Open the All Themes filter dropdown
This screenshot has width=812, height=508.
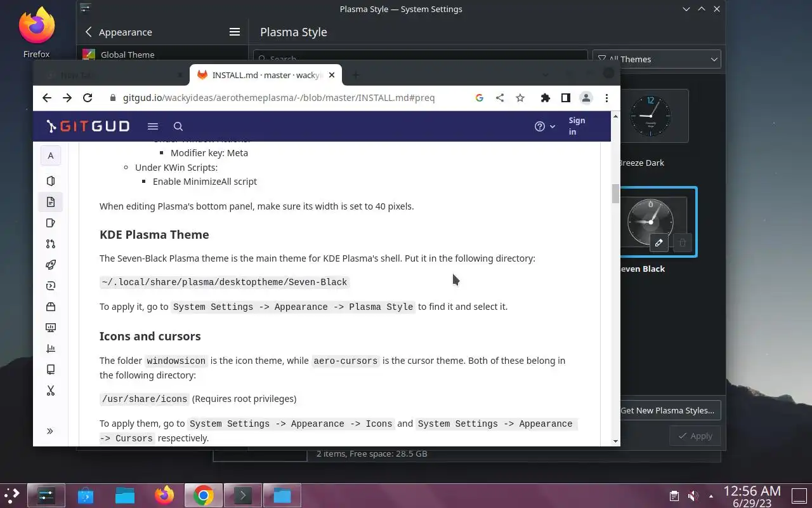tap(657, 59)
